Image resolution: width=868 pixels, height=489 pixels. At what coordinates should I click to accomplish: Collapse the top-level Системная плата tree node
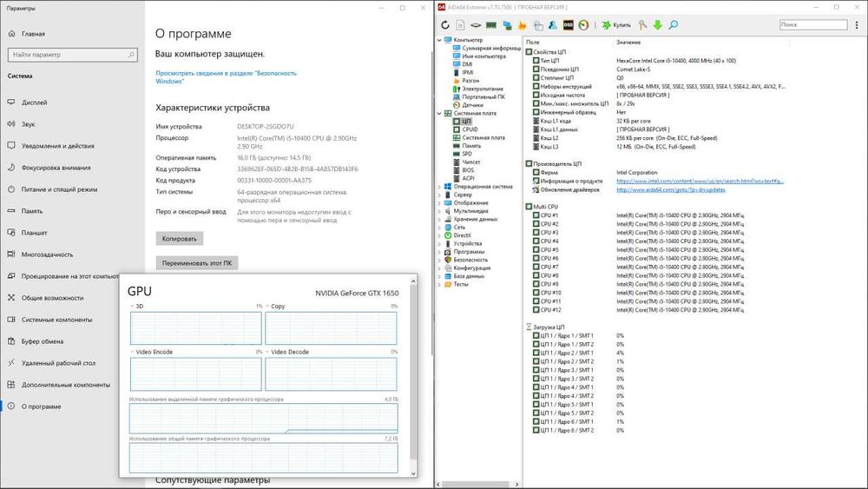tap(439, 113)
